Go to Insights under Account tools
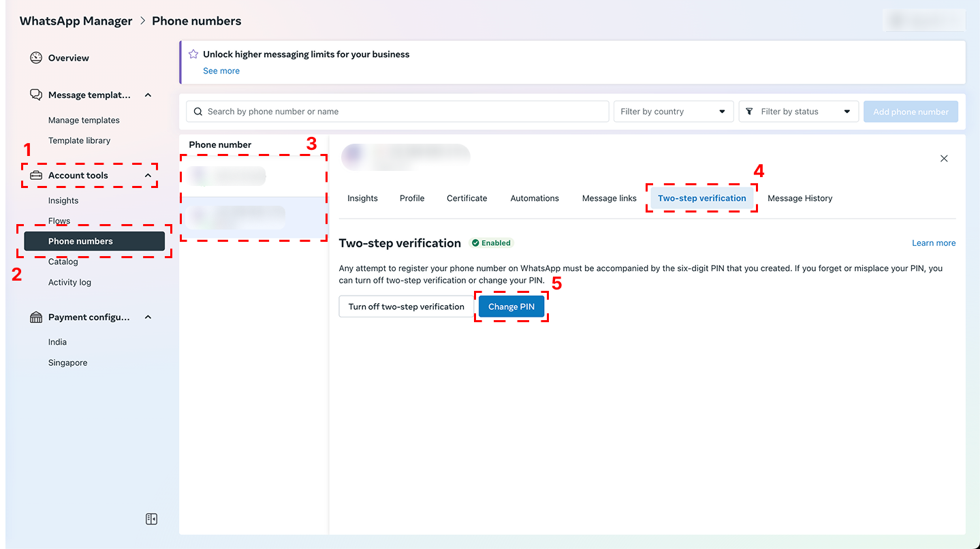 63,200
